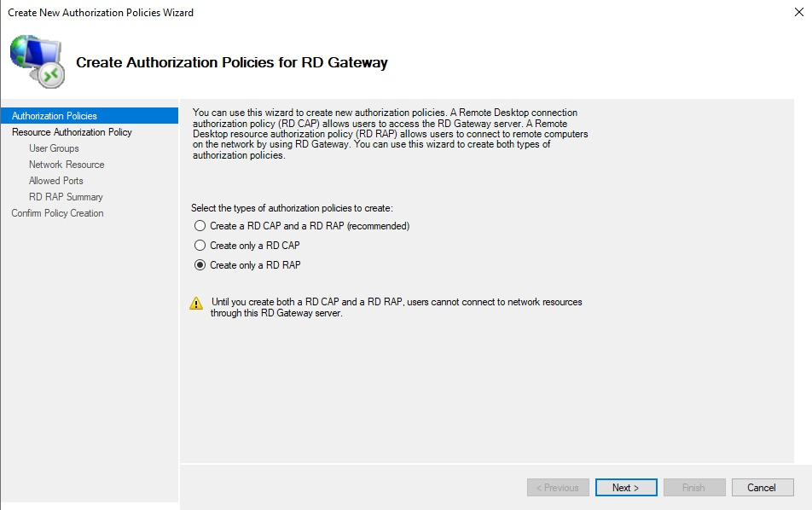Click the Next button
The image size is (812, 510).
(x=626, y=487)
